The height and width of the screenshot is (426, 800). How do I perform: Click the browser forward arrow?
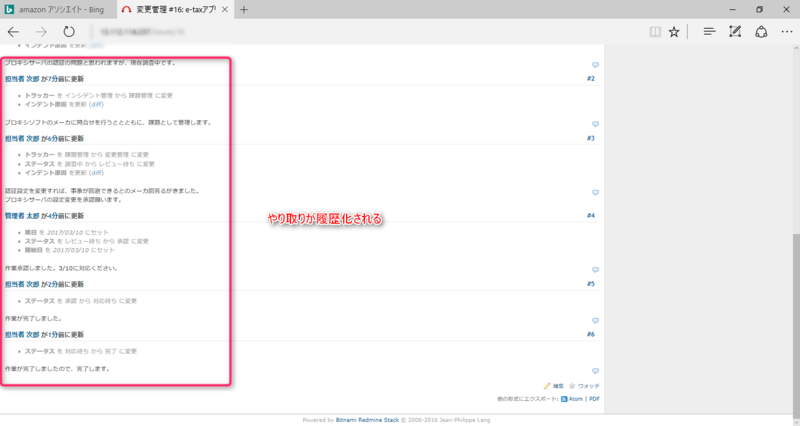[x=41, y=32]
